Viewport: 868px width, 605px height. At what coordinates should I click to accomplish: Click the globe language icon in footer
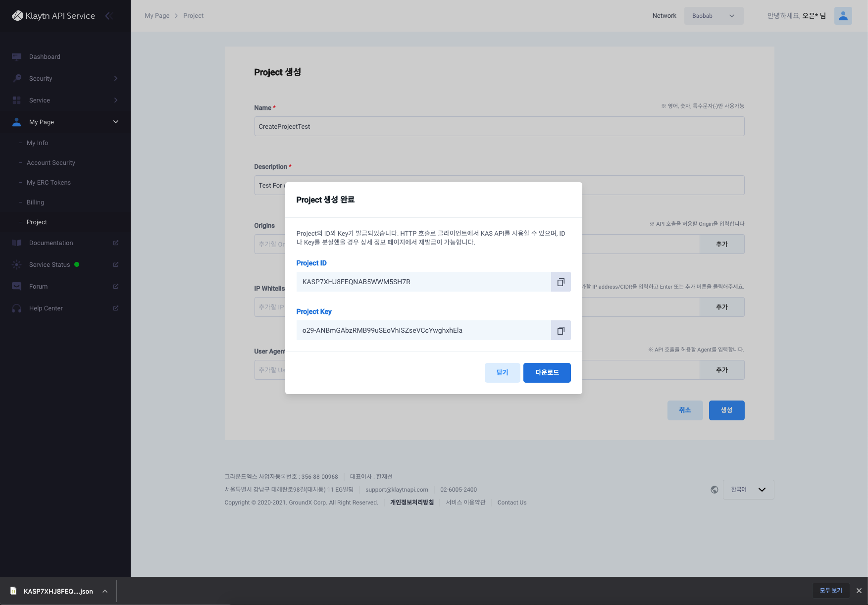tap(715, 490)
